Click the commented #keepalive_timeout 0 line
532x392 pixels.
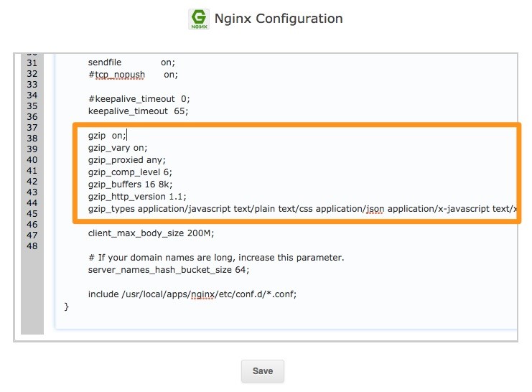point(139,99)
